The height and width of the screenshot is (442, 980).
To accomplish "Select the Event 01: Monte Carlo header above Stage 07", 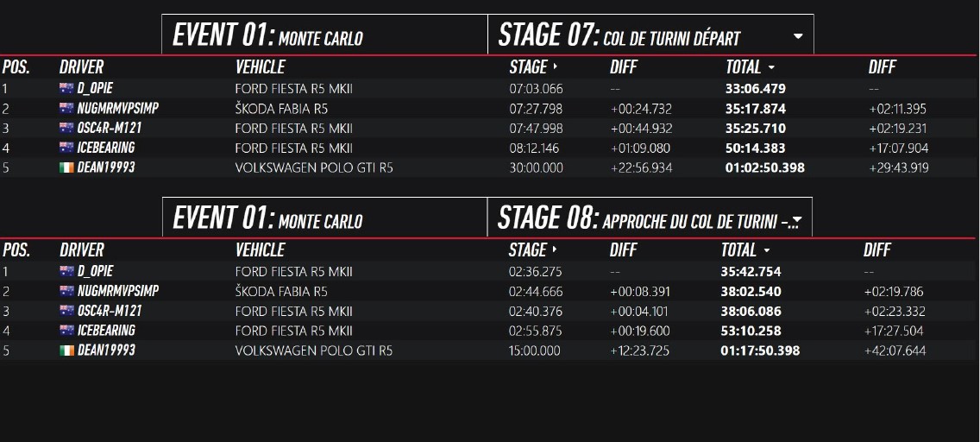I will 324,35.
